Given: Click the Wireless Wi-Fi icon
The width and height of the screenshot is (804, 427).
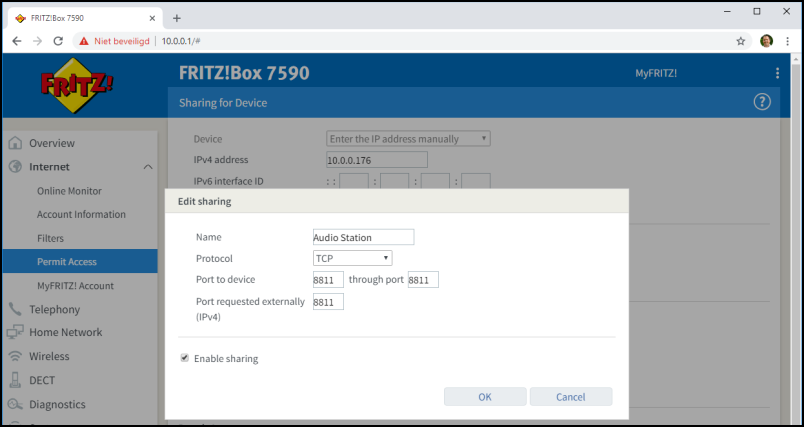Looking at the screenshot, I should coord(15,356).
